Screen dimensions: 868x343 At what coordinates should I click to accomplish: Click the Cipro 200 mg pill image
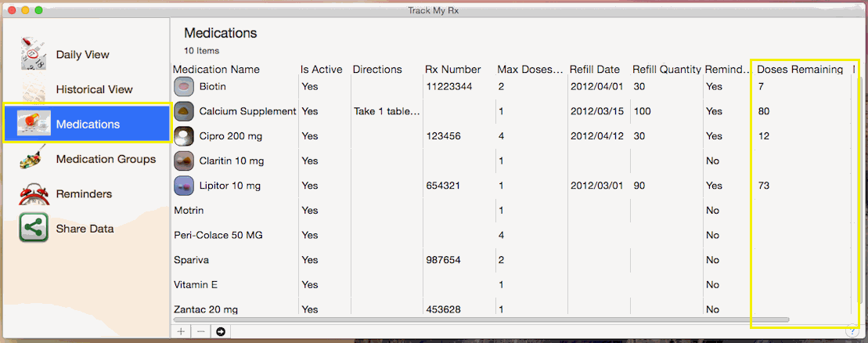pos(183,135)
